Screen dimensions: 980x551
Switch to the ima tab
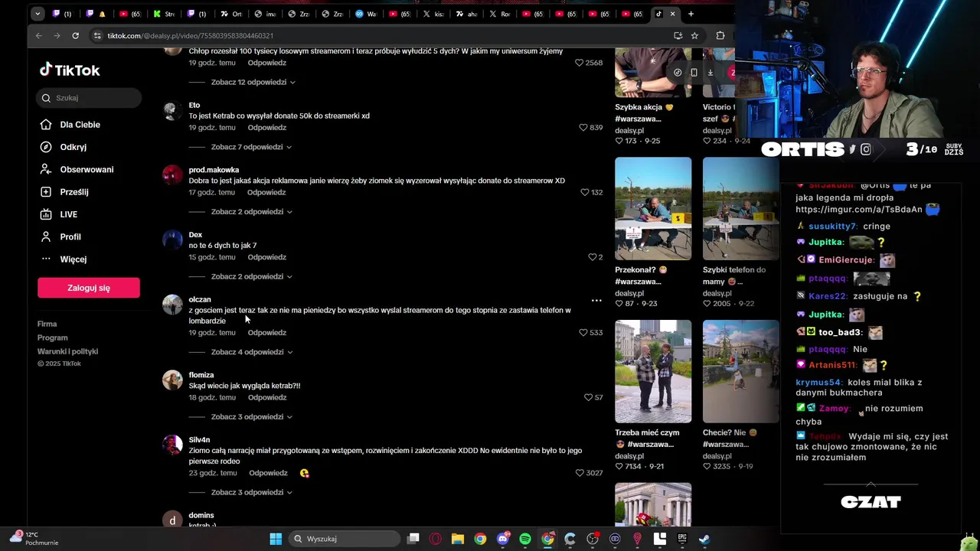[265, 14]
